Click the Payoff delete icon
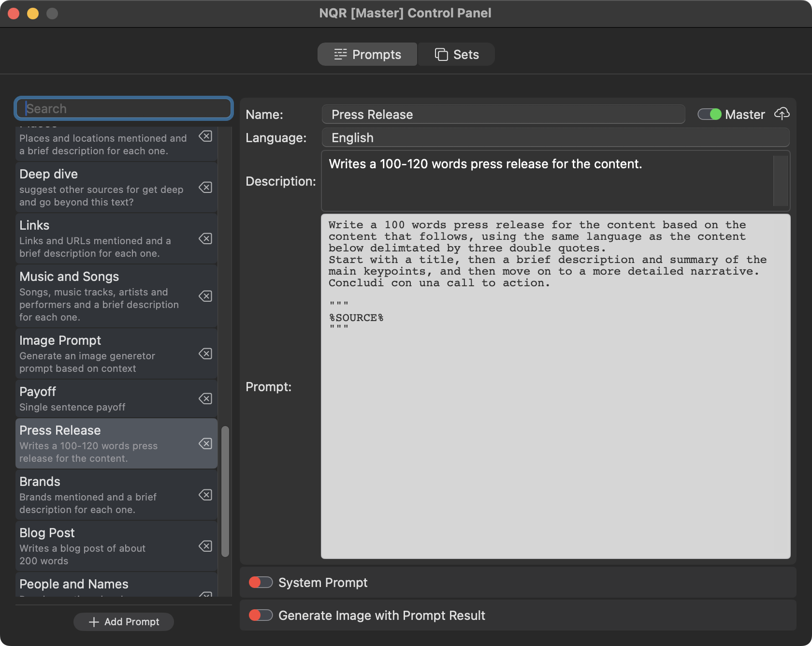Viewport: 812px width, 646px height. (x=205, y=399)
